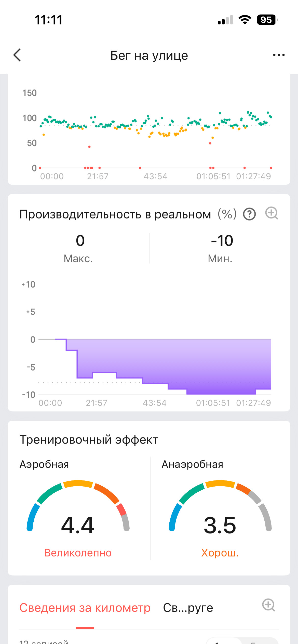The image size is (298, 644).
Task: Tap the Тренировочный эффект heading
Action: click(x=89, y=440)
